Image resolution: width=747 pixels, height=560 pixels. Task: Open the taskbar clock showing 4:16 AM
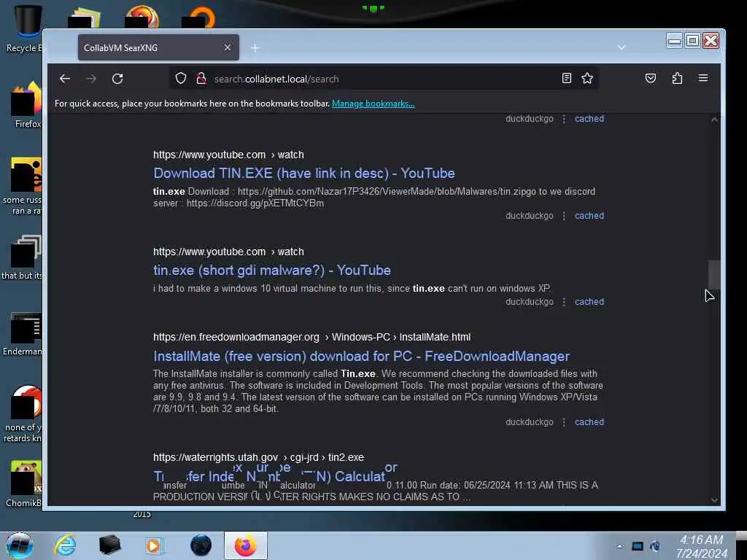click(702, 547)
